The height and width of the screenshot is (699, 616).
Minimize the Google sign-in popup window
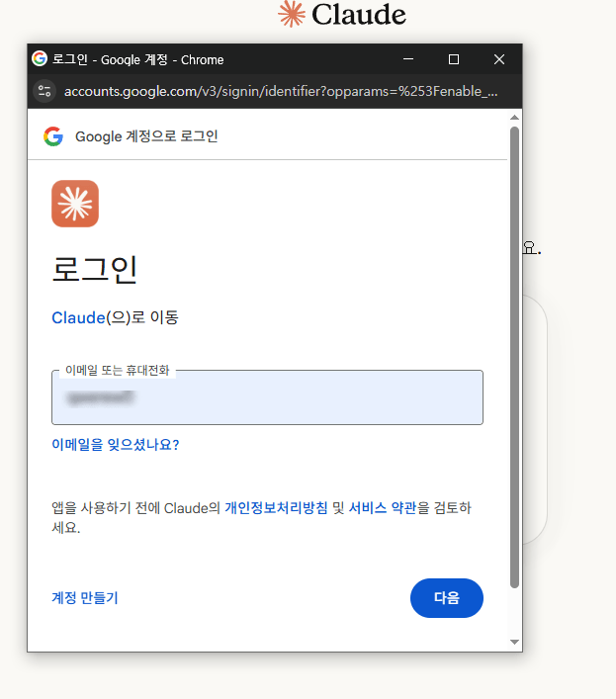coord(408,59)
